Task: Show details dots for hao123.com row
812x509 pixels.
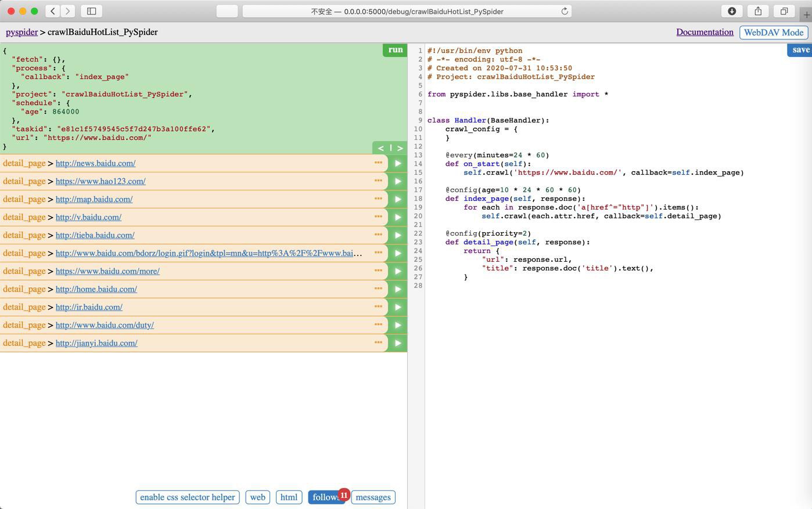Action: [378, 181]
